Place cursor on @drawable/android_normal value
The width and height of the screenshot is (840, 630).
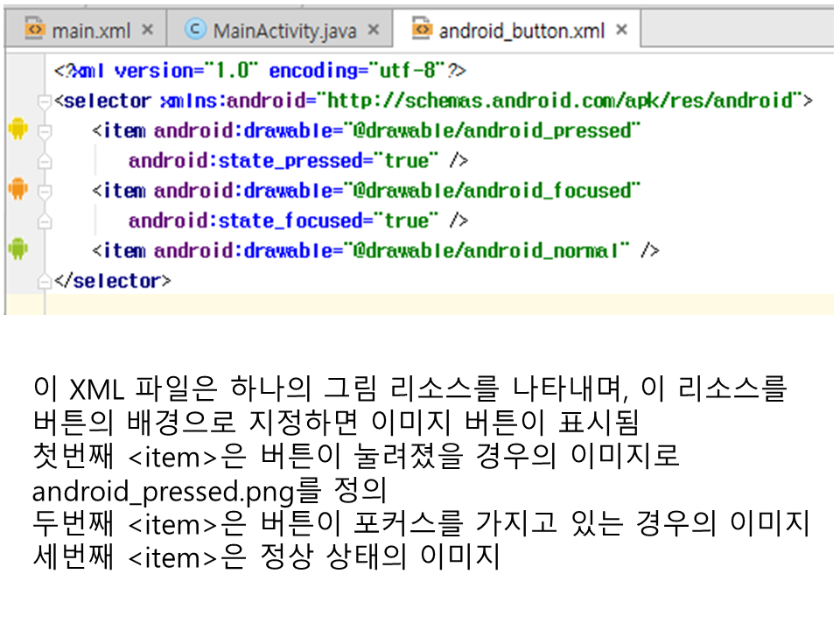tap(490, 251)
